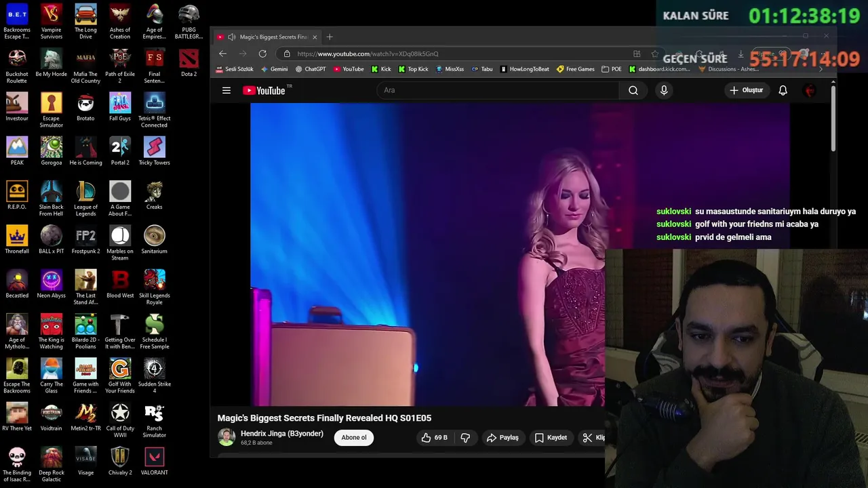Click the YouTube Ara search field

coord(498,90)
